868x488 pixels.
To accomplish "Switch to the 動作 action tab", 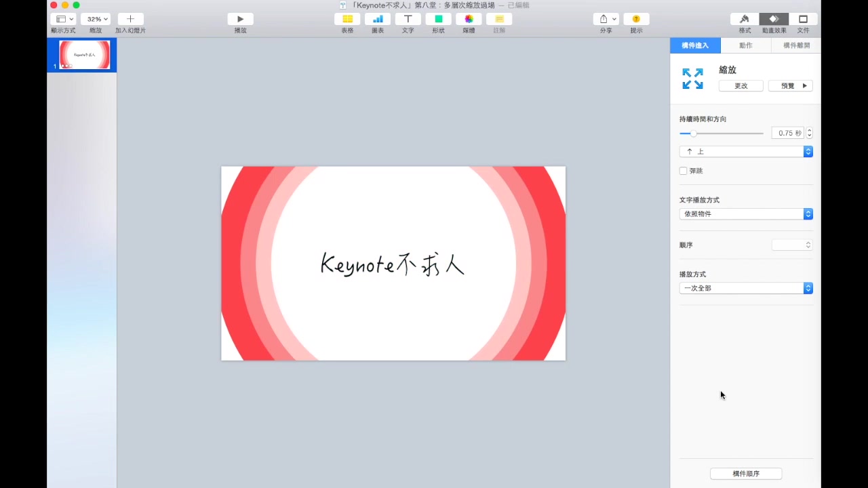I will (745, 45).
